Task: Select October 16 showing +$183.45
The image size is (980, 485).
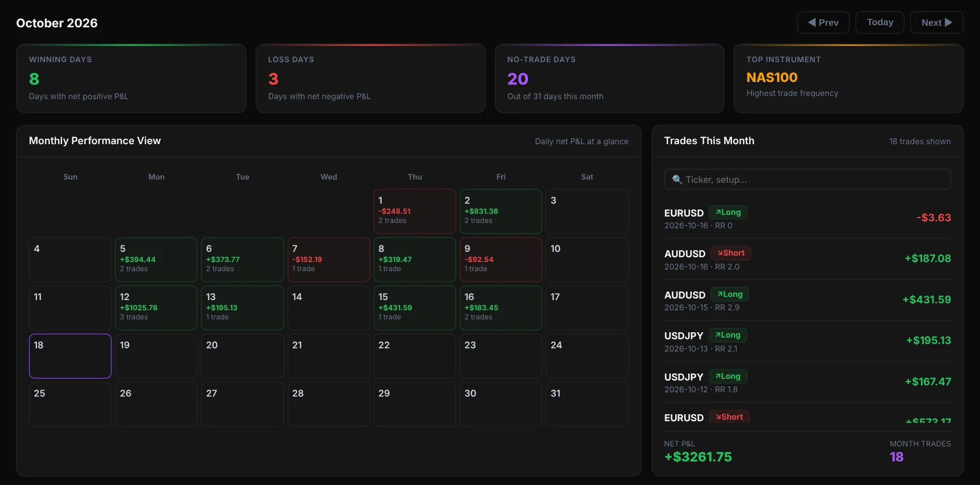Action: coord(501,308)
